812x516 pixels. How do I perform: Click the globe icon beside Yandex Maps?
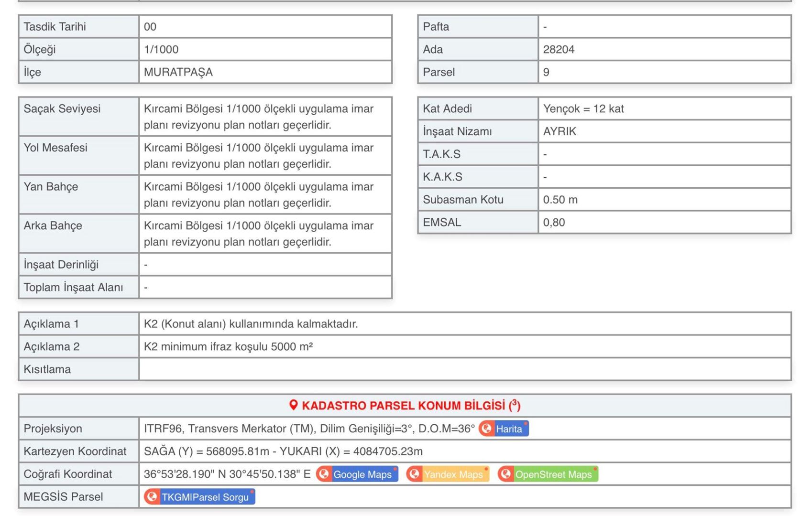click(414, 474)
